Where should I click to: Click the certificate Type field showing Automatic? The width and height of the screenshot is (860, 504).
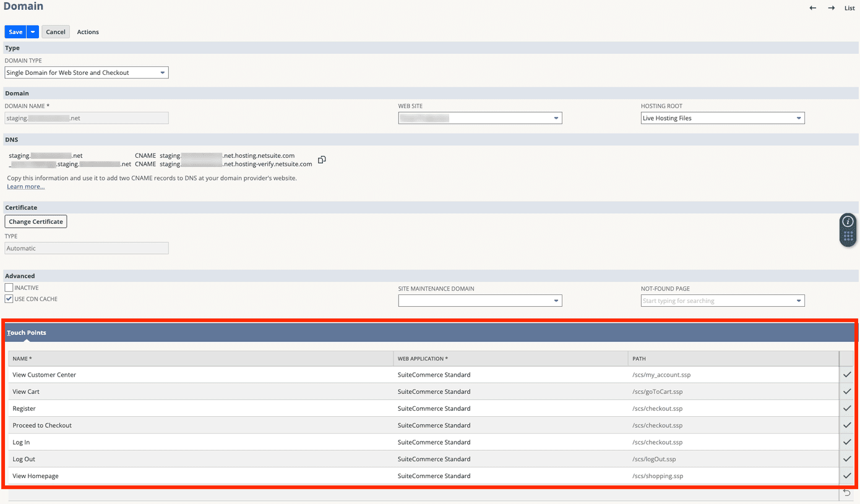tap(87, 248)
